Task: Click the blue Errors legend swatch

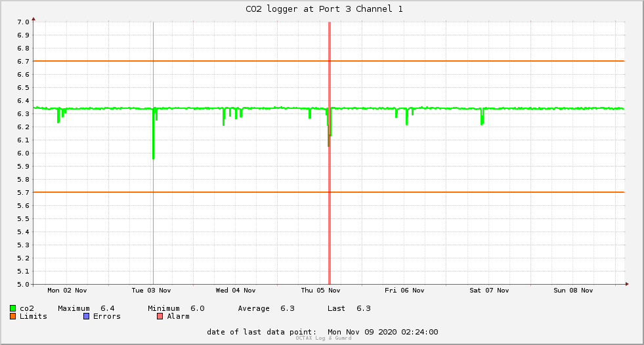Action: (x=86, y=316)
